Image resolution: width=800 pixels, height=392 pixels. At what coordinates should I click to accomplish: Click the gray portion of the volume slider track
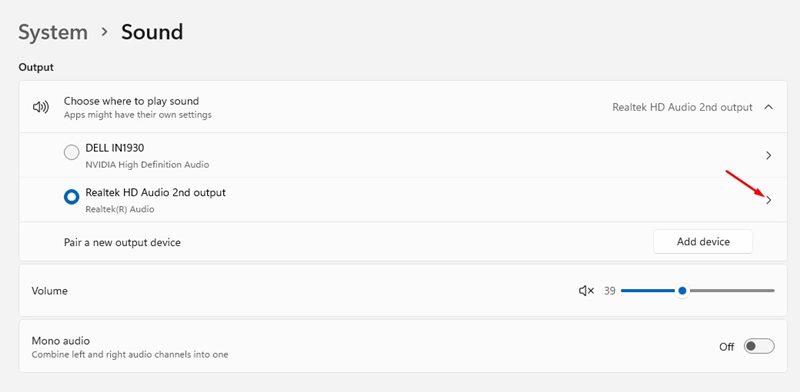point(731,291)
